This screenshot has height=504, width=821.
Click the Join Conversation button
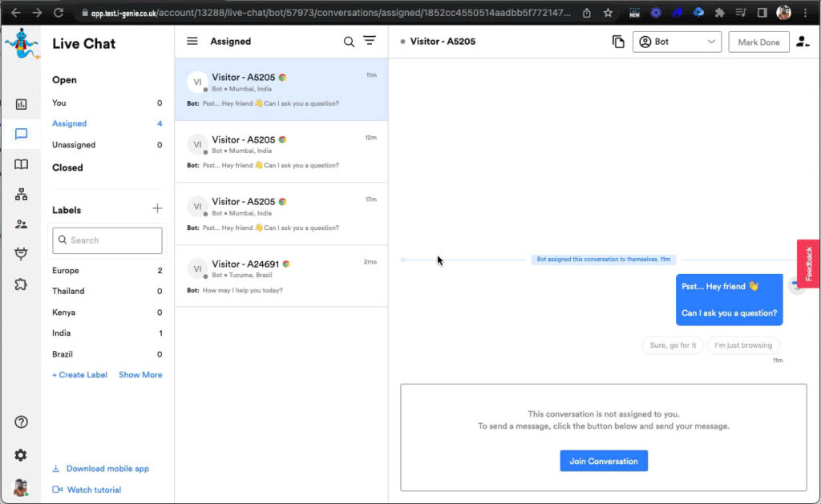pyautogui.click(x=603, y=461)
